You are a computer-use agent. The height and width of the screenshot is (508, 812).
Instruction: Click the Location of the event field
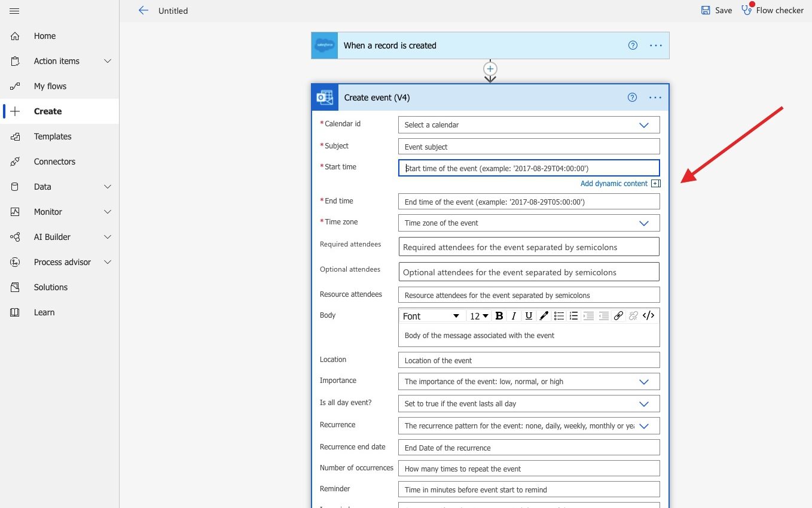coord(529,361)
